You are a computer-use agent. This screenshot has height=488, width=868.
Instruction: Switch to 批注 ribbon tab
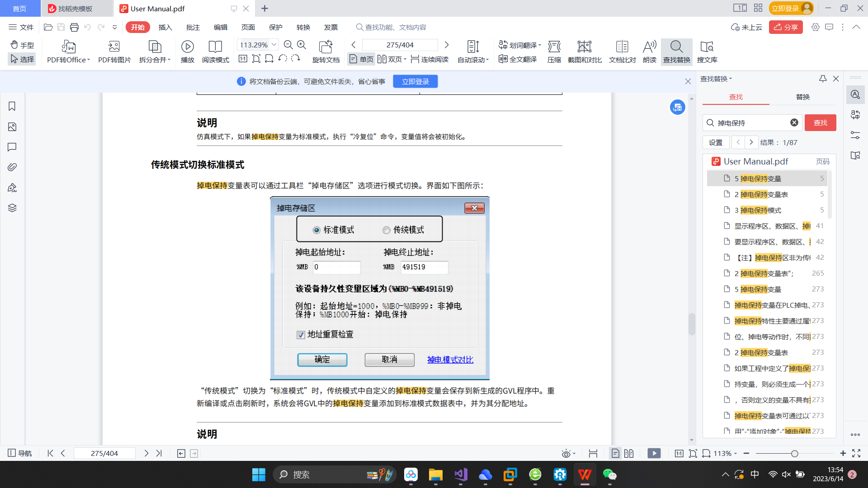193,27
